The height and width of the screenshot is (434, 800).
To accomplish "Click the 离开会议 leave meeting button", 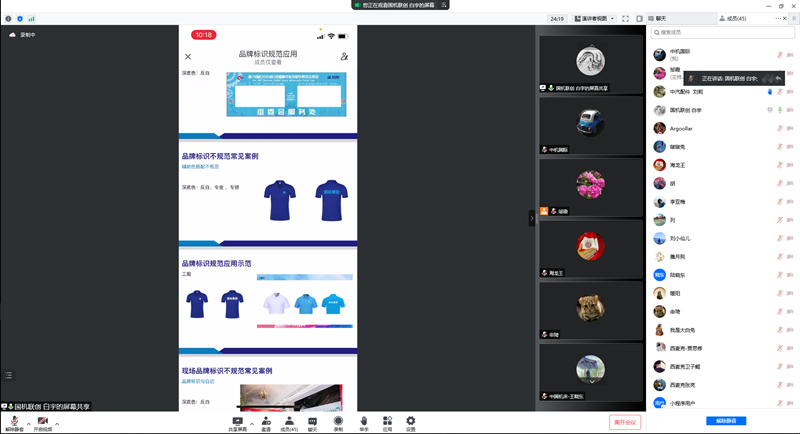I will coord(625,422).
